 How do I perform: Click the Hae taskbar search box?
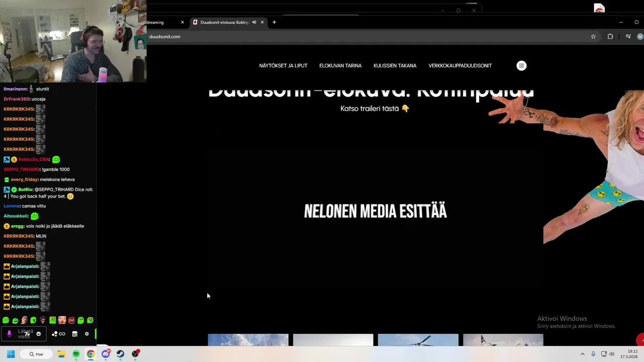click(x=36, y=354)
